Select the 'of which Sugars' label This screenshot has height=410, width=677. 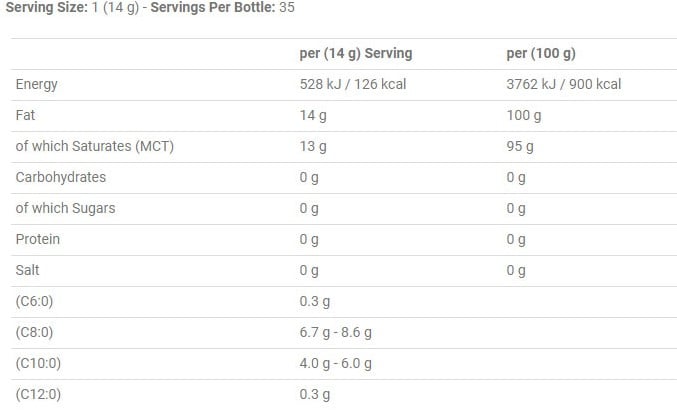tap(65, 208)
